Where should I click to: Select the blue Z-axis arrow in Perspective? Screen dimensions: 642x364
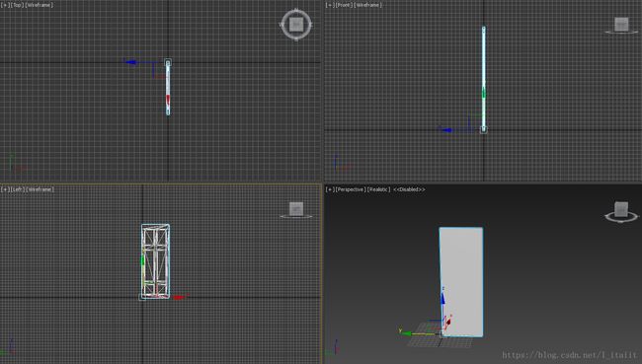442,298
